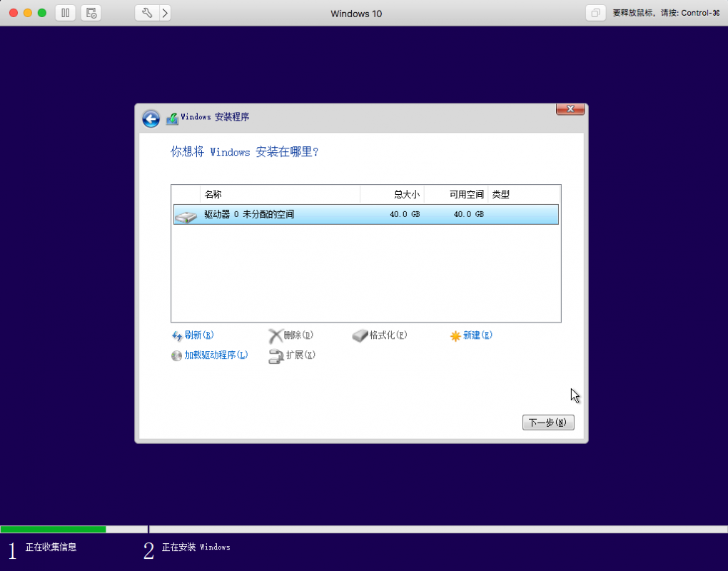
Task: Click the 你想将 Windows 安装在哪里? heading
Action: click(x=244, y=152)
